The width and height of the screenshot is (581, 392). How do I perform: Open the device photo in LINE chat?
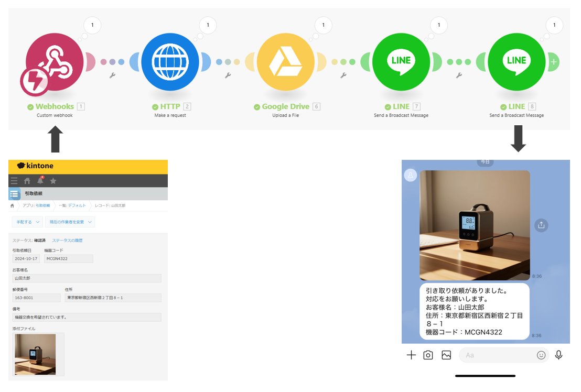click(474, 225)
